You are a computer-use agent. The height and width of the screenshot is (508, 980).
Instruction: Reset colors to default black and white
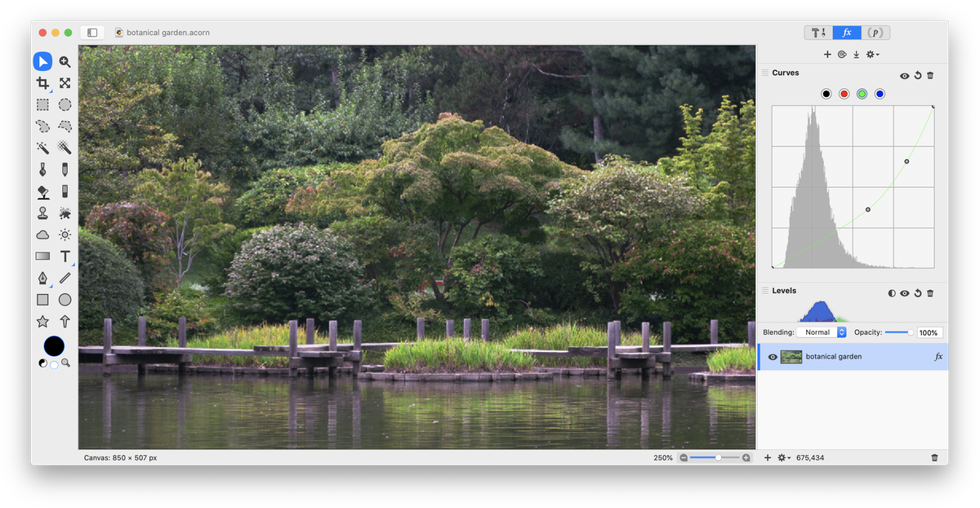pos(42,363)
